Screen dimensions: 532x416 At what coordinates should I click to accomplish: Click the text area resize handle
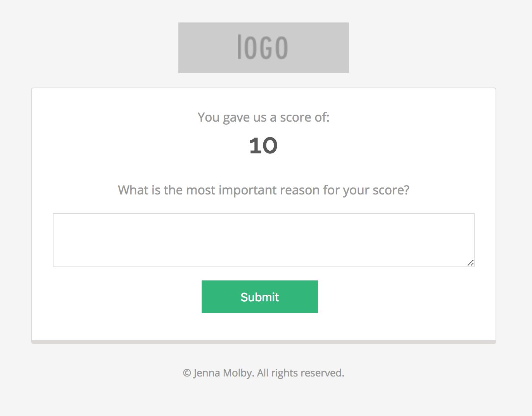coord(470,263)
